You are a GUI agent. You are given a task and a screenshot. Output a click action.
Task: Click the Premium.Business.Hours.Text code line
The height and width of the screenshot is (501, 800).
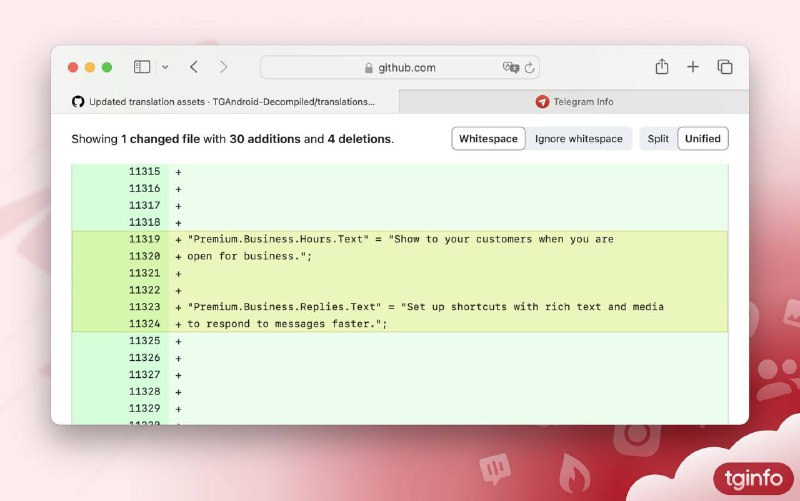(x=400, y=240)
